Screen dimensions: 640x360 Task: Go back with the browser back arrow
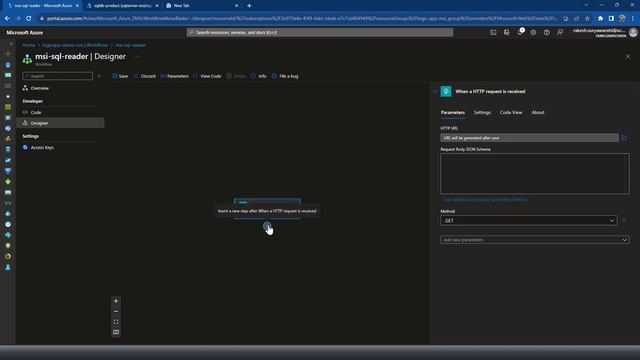[x=7, y=18]
